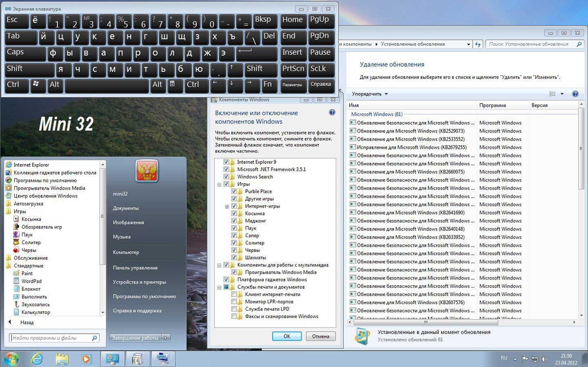This screenshot has width=588, height=367.
Task: Launch Solitaire (Солитер) from the games list
Action: [31, 242]
